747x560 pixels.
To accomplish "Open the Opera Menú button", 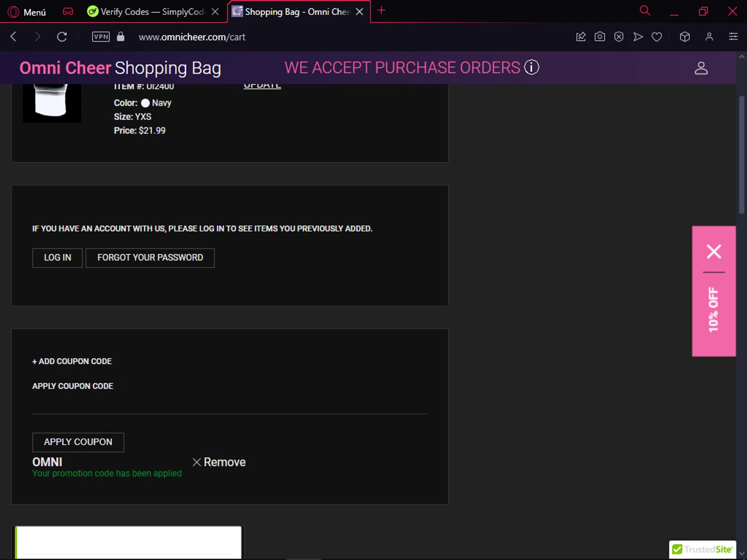I will pyautogui.click(x=27, y=11).
